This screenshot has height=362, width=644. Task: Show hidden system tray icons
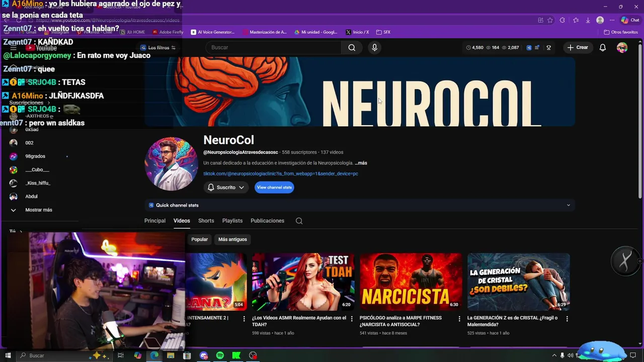554,355
